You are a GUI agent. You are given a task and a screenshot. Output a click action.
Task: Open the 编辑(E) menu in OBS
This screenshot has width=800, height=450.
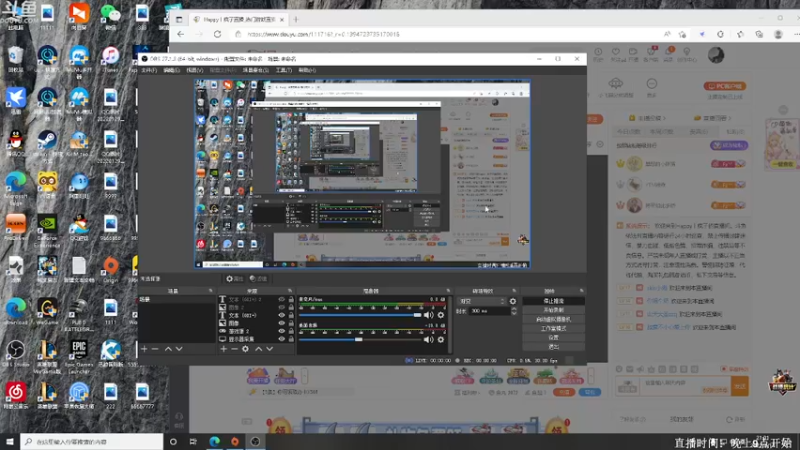[x=171, y=70]
